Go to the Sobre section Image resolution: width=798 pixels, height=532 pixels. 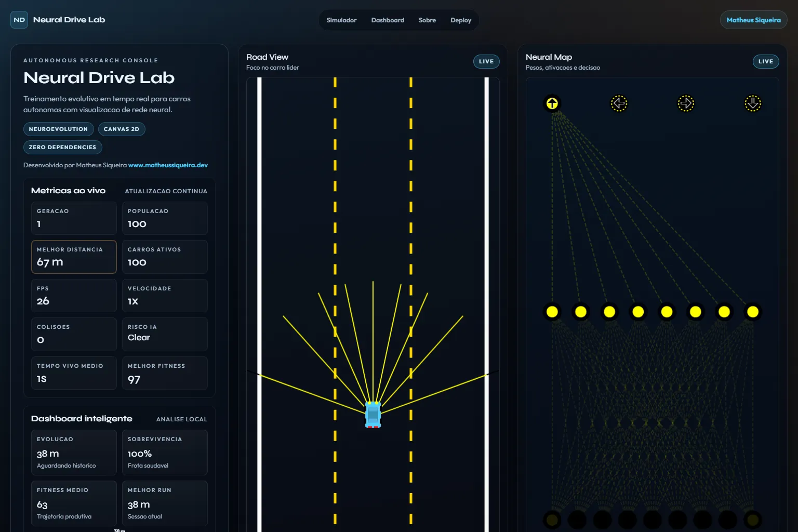click(427, 20)
